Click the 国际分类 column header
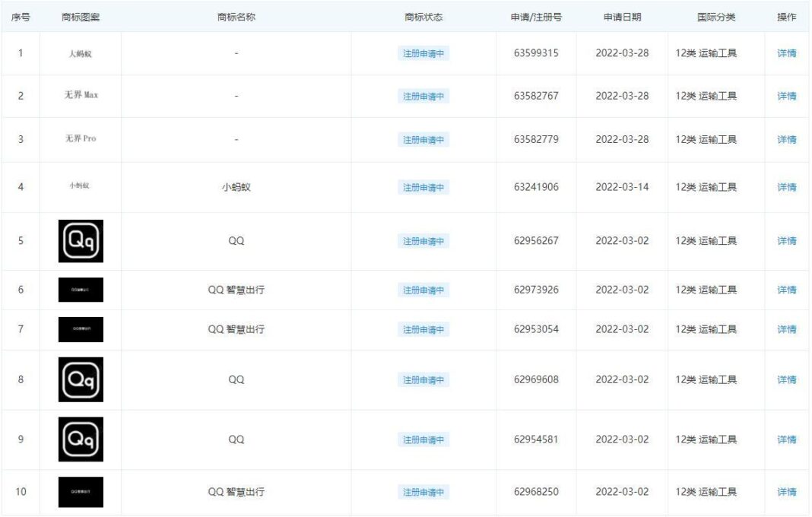This screenshot has height=517, width=812. [x=716, y=17]
